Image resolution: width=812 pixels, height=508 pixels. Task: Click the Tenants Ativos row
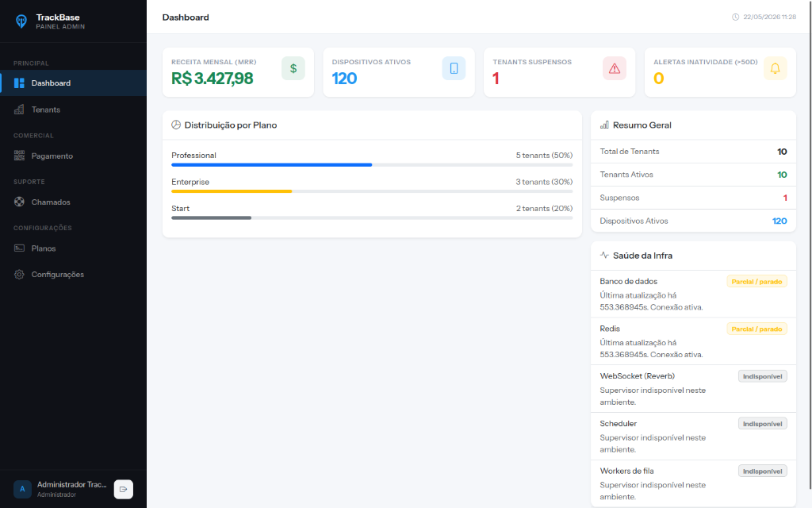pyautogui.click(x=693, y=175)
